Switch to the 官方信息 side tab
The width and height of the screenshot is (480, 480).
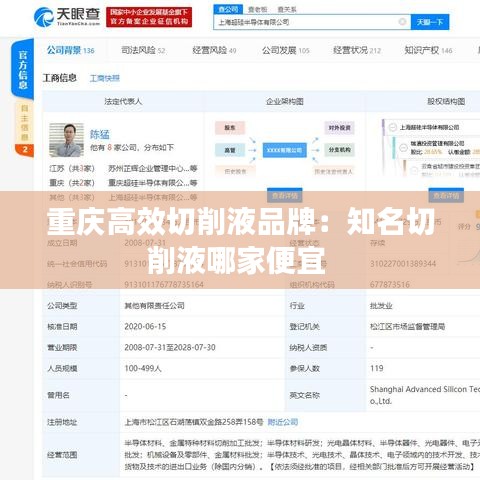point(23,69)
